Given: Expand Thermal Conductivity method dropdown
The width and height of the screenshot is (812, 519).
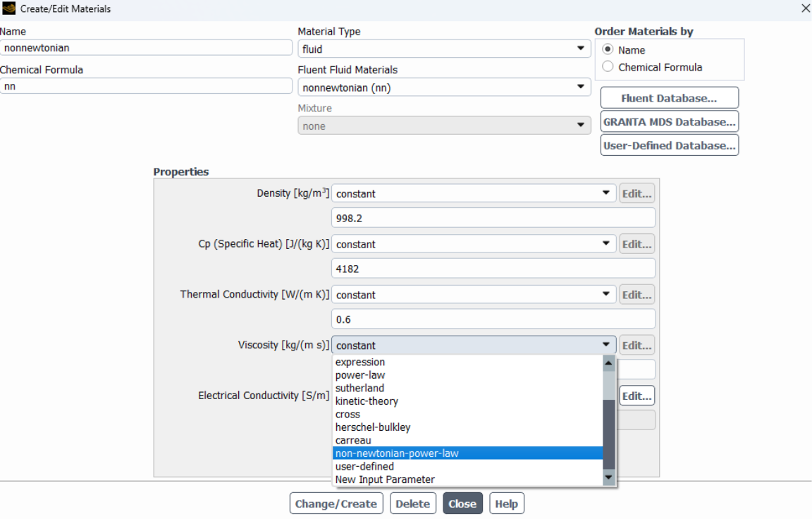Looking at the screenshot, I should coord(473,295).
